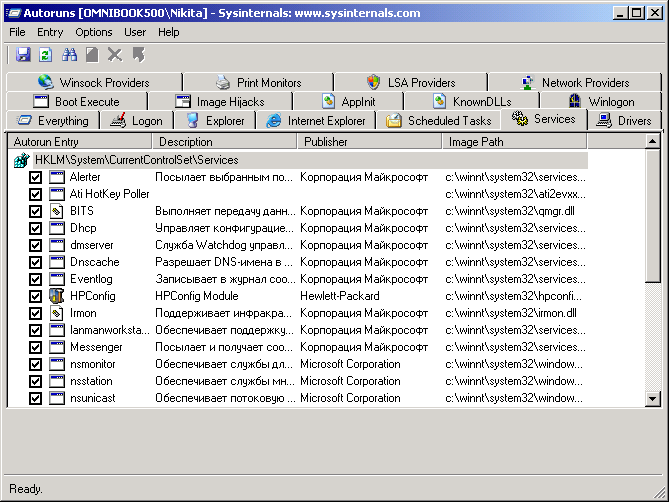Image resolution: width=669 pixels, height=502 pixels.
Task: Switch to the Boot Execute tab
Action: point(77,102)
